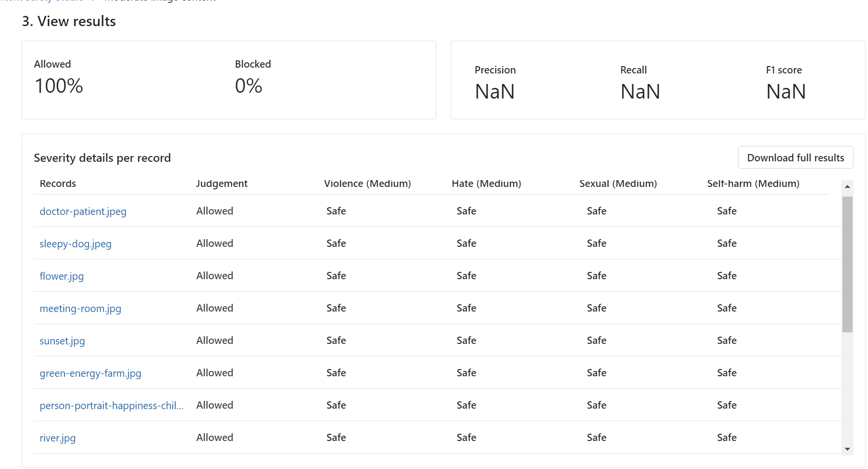The width and height of the screenshot is (868, 469).
Task: Open the person-portrait-happiness record
Action: [111, 406]
